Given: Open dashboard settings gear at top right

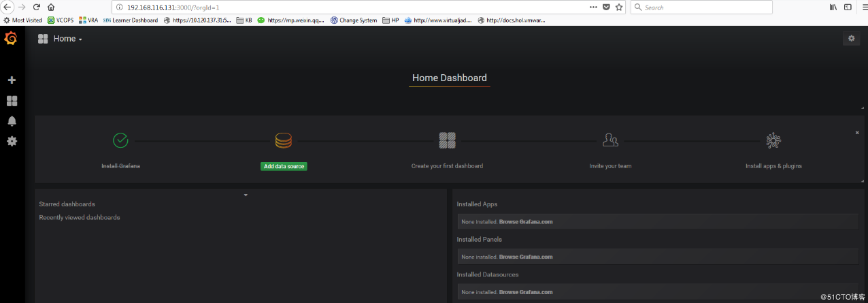Looking at the screenshot, I should tap(851, 39).
